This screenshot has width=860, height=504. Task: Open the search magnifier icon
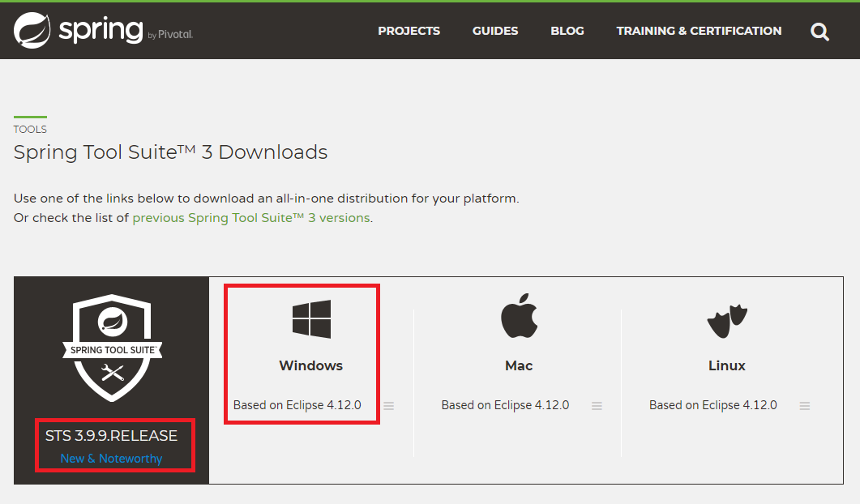click(x=819, y=32)
